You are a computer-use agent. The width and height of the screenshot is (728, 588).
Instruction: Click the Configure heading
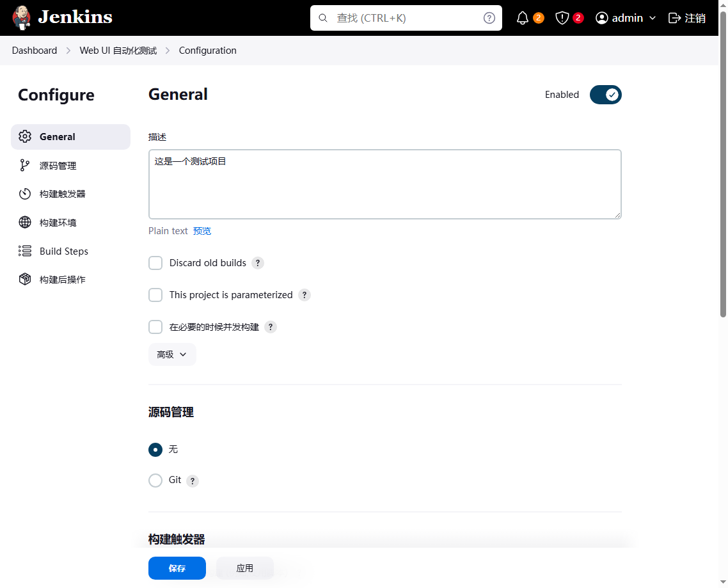coord(56,95)
